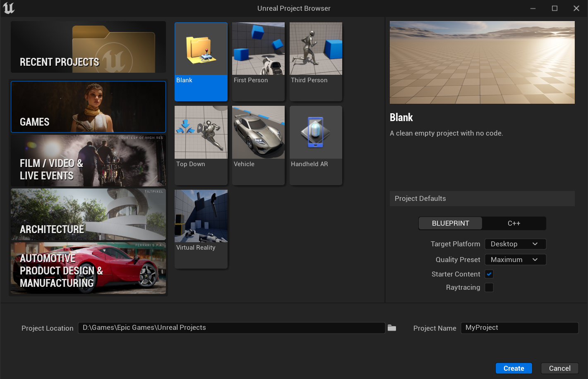588x379 pixels.
Task: Click the 'A clean empty project' description
Action: pyautogui.click(x=446, y=133)
